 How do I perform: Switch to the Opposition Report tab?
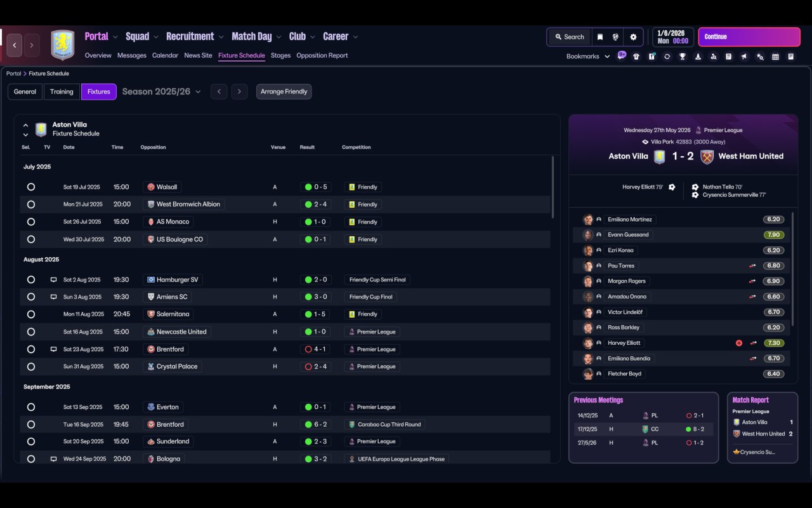point(322,55)
